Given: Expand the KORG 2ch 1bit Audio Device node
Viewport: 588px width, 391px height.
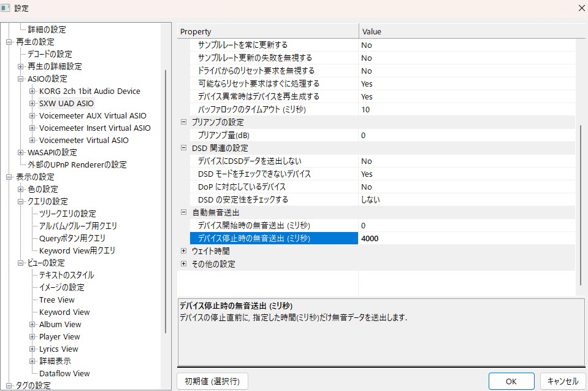Looking at the screenshot, I should (32, 91).
